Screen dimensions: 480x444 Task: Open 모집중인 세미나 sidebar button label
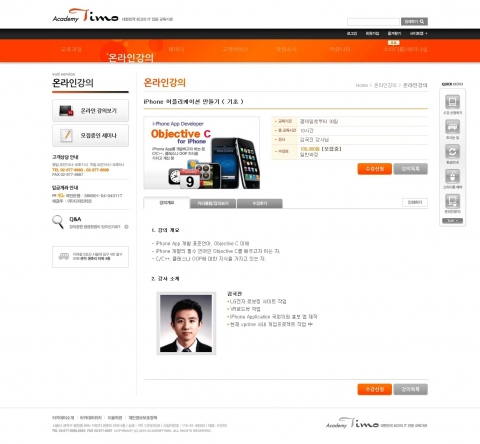(x=99, y=136)
